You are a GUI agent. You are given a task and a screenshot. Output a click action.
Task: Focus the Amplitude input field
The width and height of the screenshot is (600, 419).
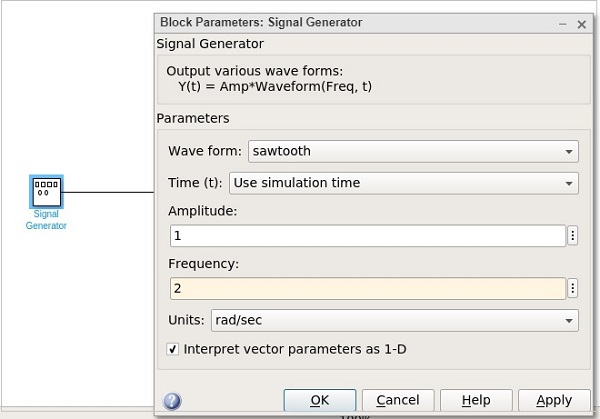pyautogui.click(x=368, y=236)
